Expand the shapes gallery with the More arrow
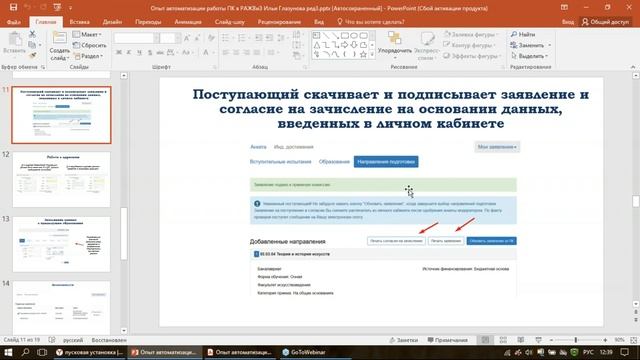The height and width of the screenshot is (360, 640). 372,54
